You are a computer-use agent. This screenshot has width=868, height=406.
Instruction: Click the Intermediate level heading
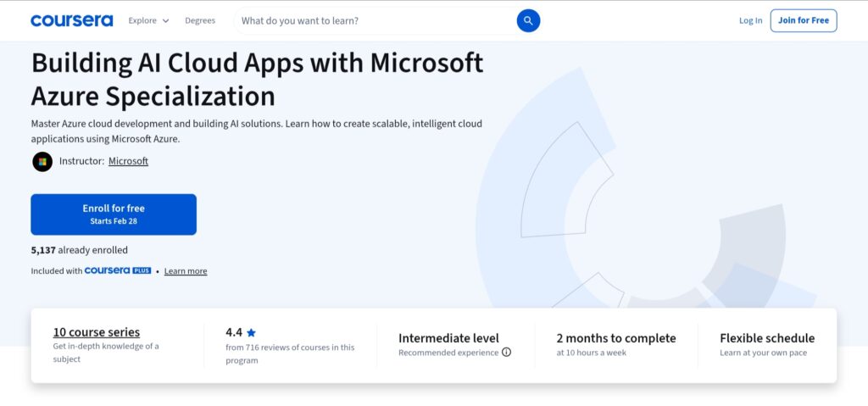(x=448, y=338)
